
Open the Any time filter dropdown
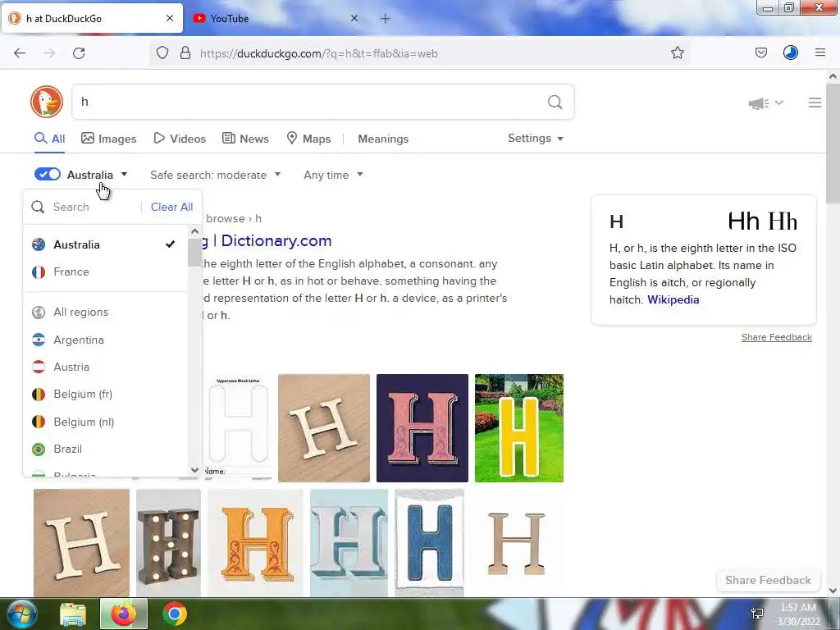pos(333,176)
